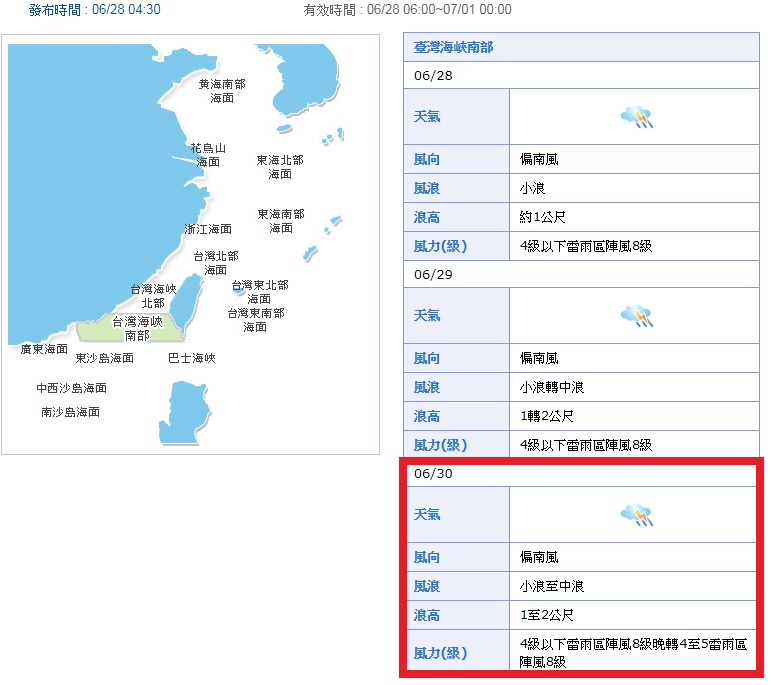Screen dimensions: 771x685
Task: Click the 06/30 date row
Action: (581, 474)
